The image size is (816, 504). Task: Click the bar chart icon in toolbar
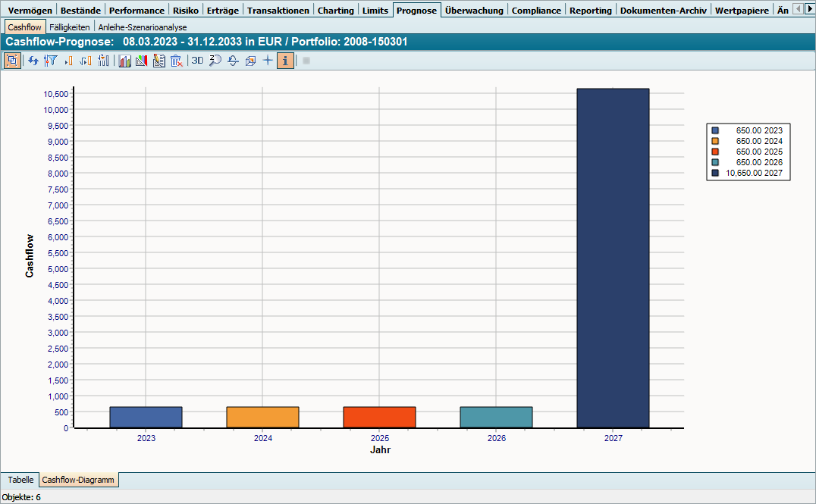[124, 61]
